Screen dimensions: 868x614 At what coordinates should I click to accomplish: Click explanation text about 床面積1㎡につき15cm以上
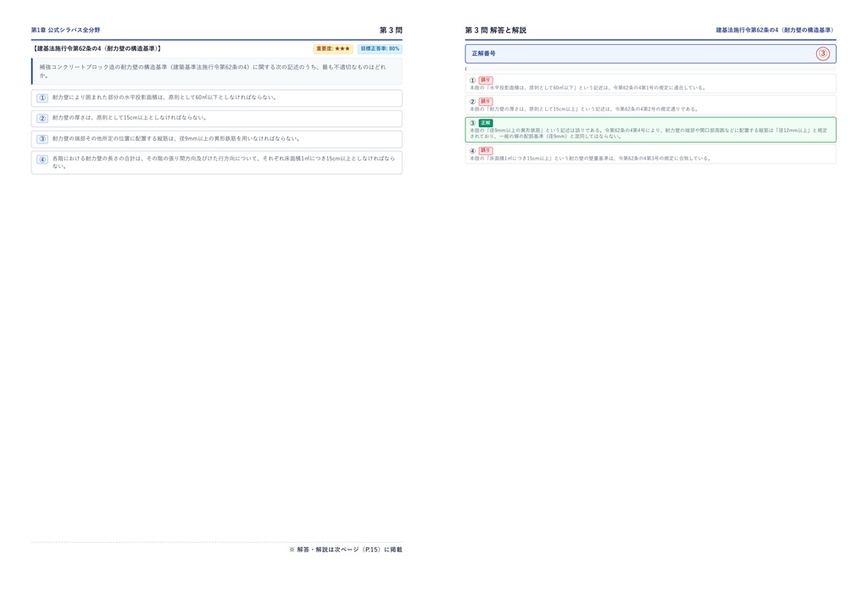590,159
